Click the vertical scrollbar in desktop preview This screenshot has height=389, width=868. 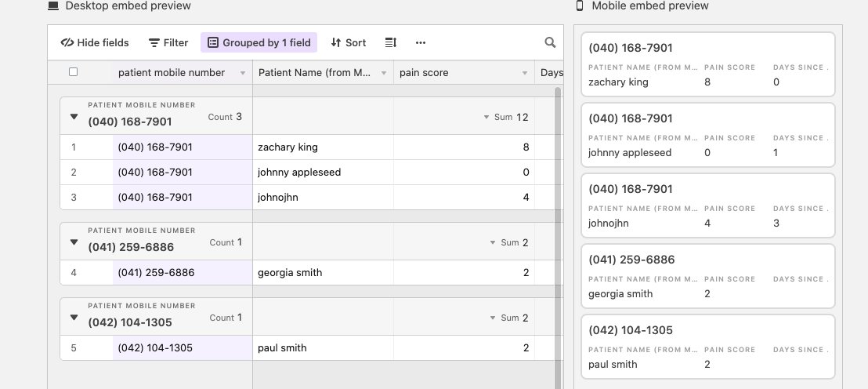[558, 237]
